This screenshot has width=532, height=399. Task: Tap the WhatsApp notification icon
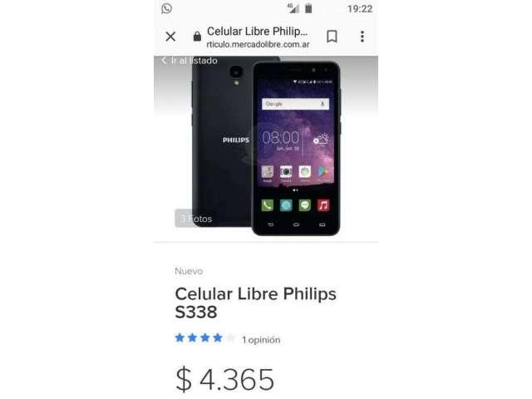coord(166,8)
